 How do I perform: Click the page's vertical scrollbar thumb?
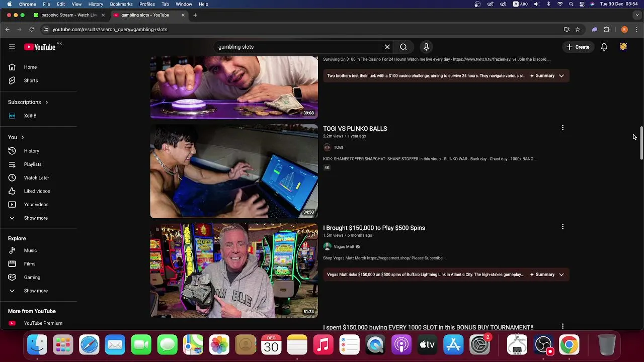(641, 143)
